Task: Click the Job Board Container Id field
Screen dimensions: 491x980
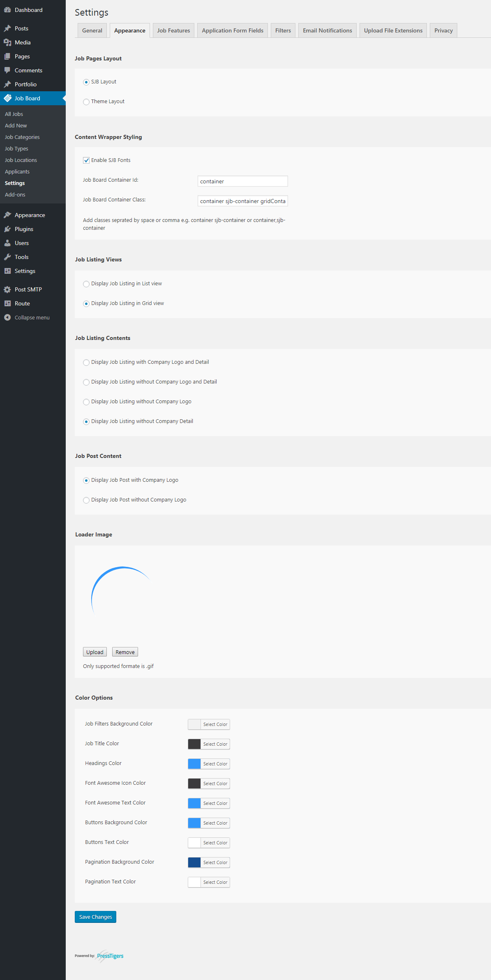Action: coord(242,181)
